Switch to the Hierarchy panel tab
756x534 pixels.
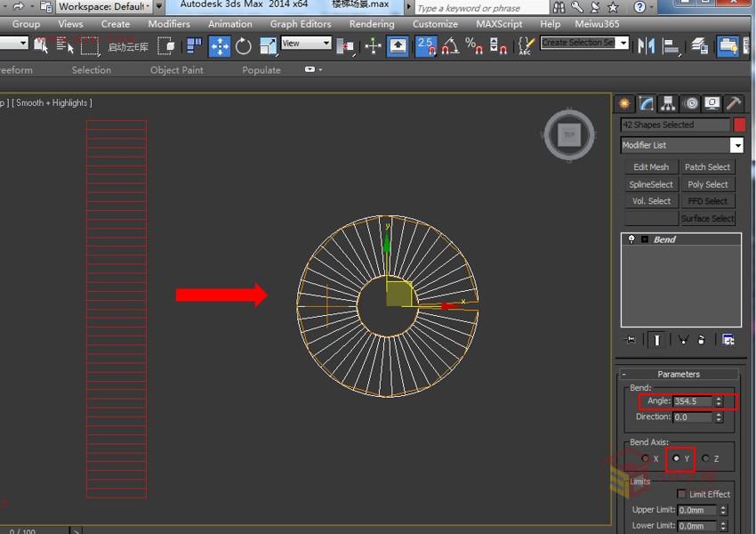[669, 104]
